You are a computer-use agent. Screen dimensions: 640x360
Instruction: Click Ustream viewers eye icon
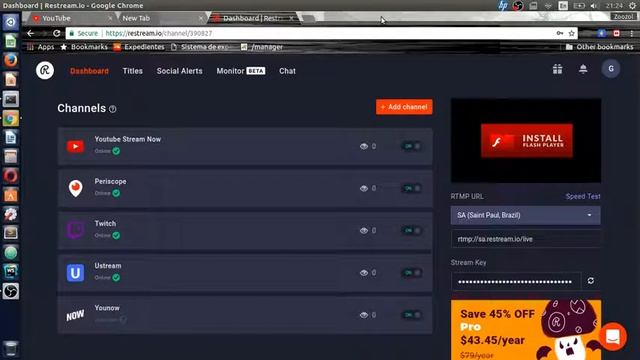[x=364, y=273]
